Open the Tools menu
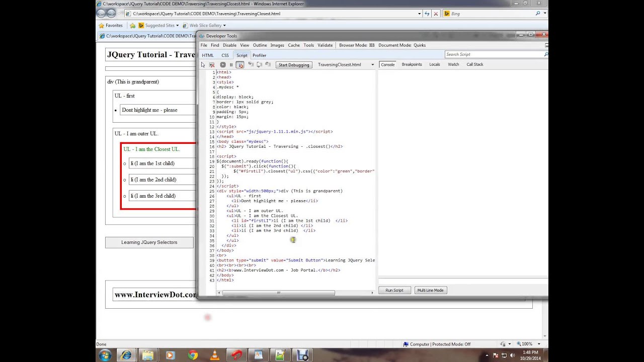Image resolution: width=644 pixels, height=362 pixels. (x=308, y=45)
